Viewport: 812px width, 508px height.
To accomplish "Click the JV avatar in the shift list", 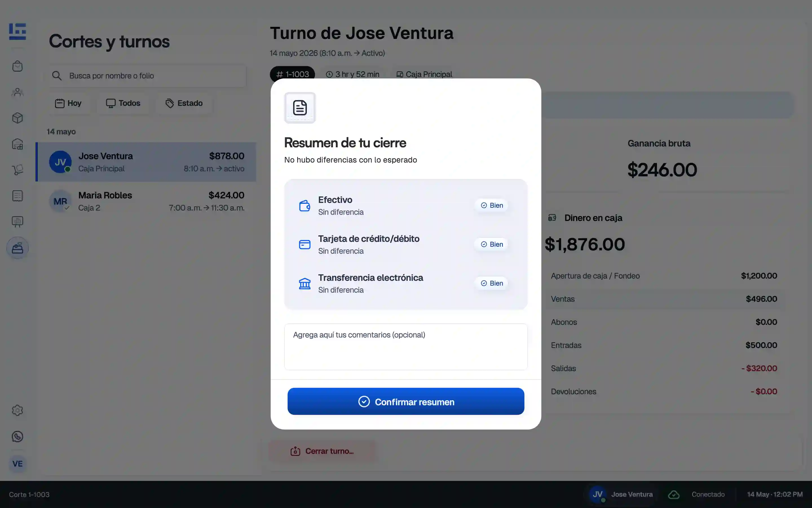I will [x=60, y=162].
